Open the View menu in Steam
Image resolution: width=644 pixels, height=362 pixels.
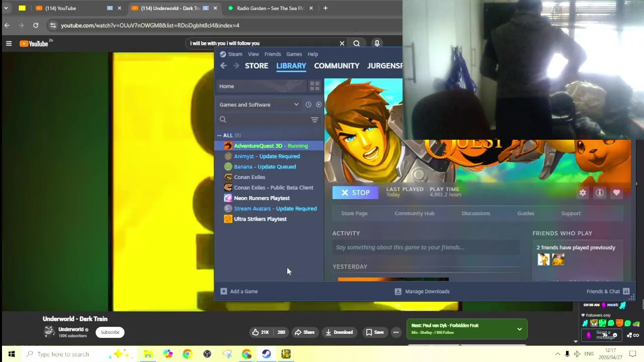click(x=253, y=54)
